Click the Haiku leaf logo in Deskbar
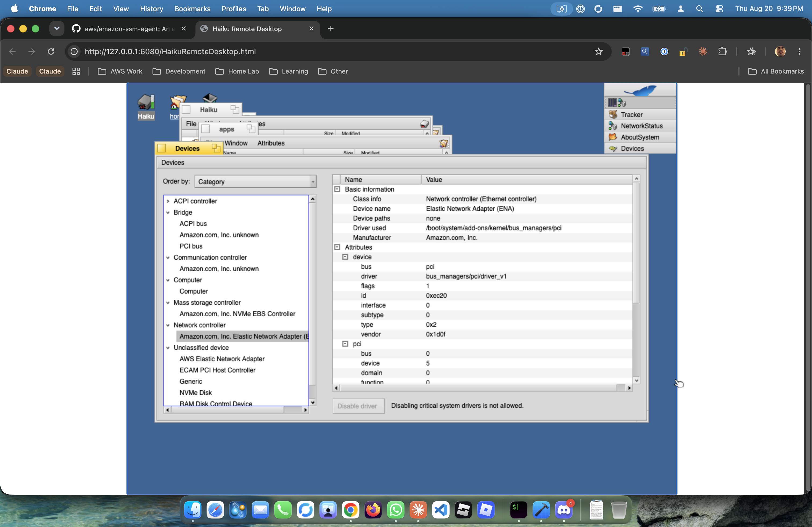Image resolution: width=812 pixels, height=527 pixels. tap(640, 90)
